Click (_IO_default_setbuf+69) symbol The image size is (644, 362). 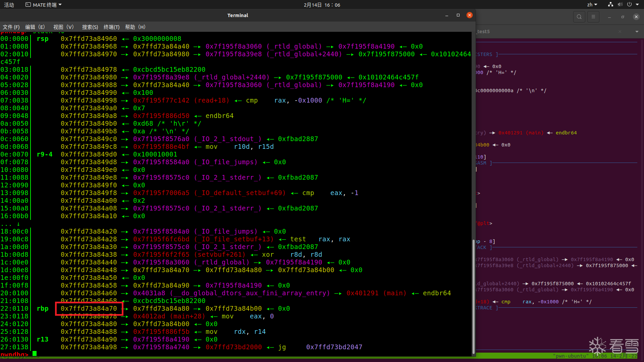(x=240, y=193)
